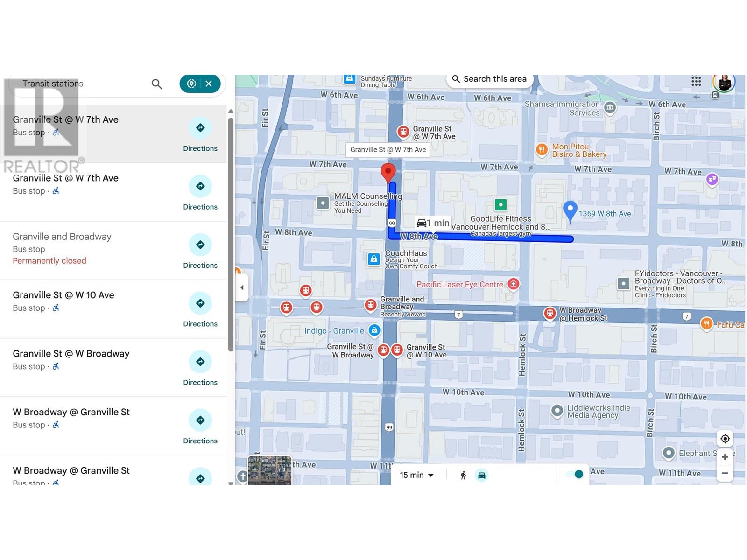747x560 pixels.
Task: Click the 1 min driving route label
Action: [x=433, y=223]
